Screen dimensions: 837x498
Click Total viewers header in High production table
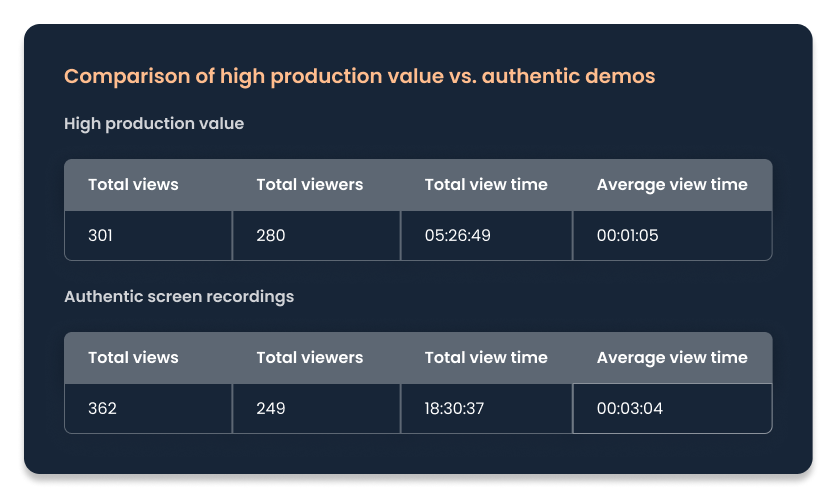tap(309, 185)
